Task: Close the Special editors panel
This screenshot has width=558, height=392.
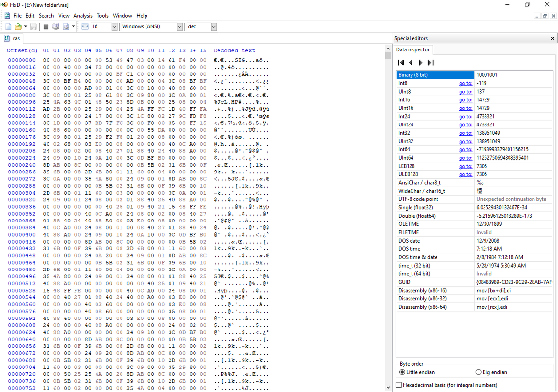Action: pyautogui.click(x=552, y=38)
